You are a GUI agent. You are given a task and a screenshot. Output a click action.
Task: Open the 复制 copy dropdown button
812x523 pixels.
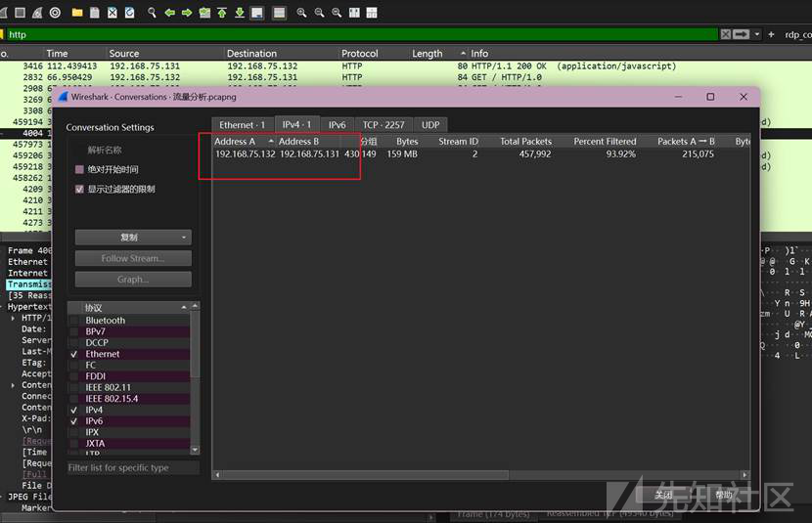pyautogui.click(x=133, y=237)
